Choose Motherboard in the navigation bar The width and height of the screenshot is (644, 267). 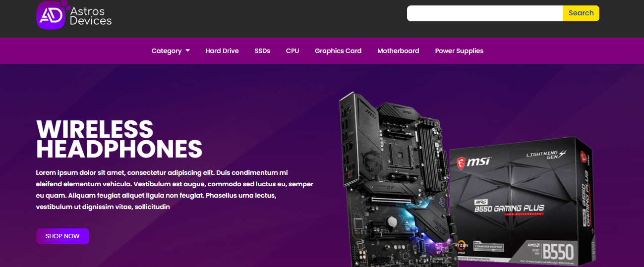point(398,51)
